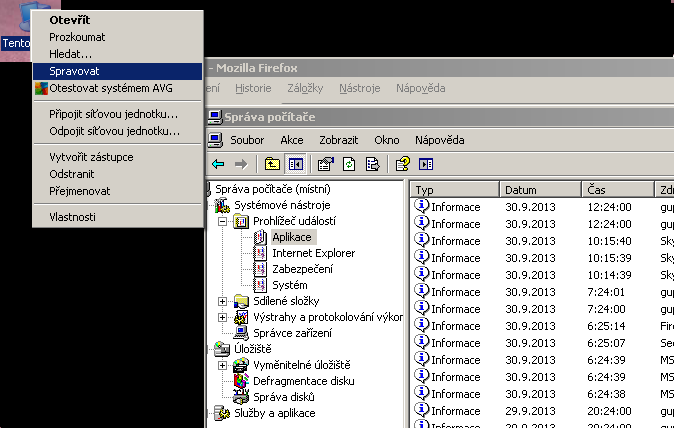Click the Back arrow in toolbar
Screen dimensions: 674x428
tap(217, 164)
